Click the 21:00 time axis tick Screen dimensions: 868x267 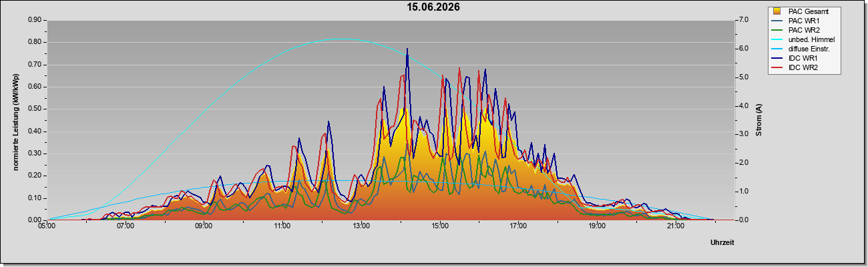pyautogui.click(x=676, y=226)
